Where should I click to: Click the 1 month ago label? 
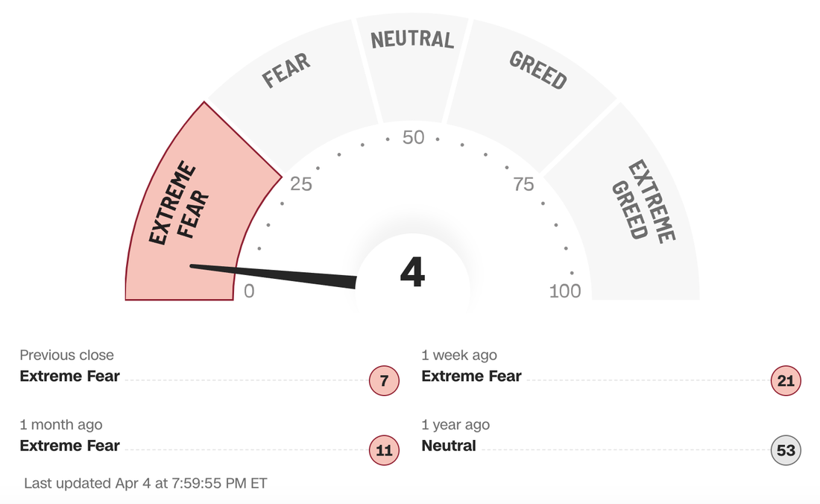(x=61, y=424)
